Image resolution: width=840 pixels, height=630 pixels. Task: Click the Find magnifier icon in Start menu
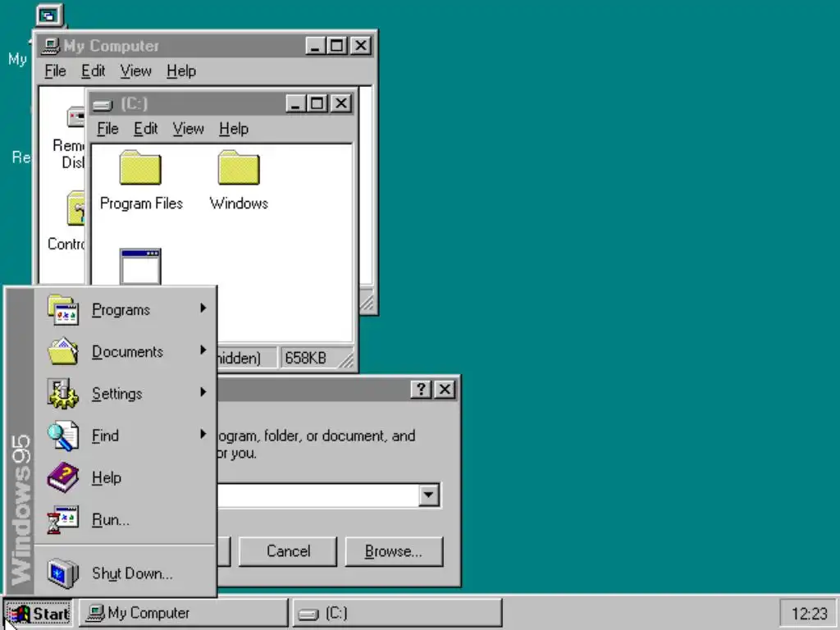62,436
